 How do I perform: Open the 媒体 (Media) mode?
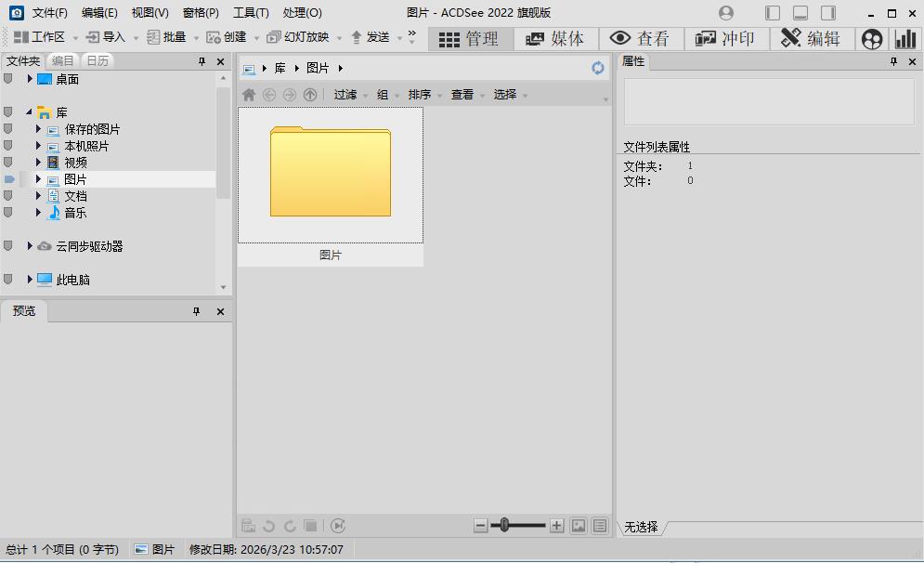[x=555, y=39]
